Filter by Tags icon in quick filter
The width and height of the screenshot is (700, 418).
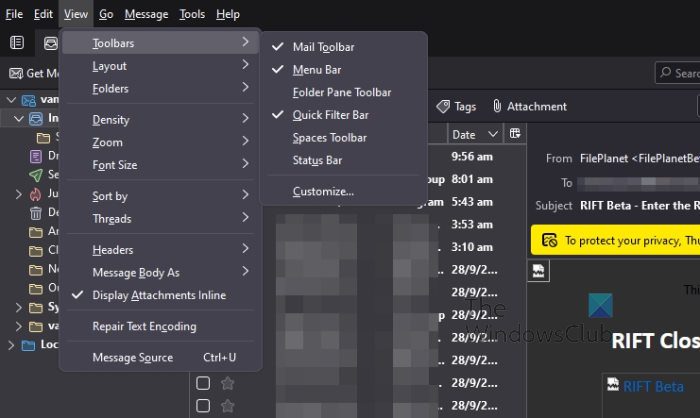443,106
